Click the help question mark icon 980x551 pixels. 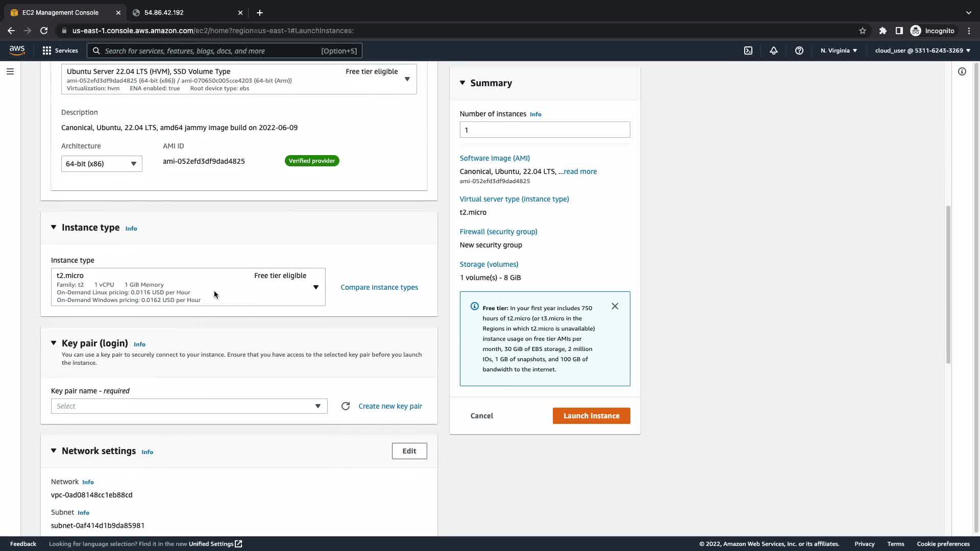[x=799, y=51]
